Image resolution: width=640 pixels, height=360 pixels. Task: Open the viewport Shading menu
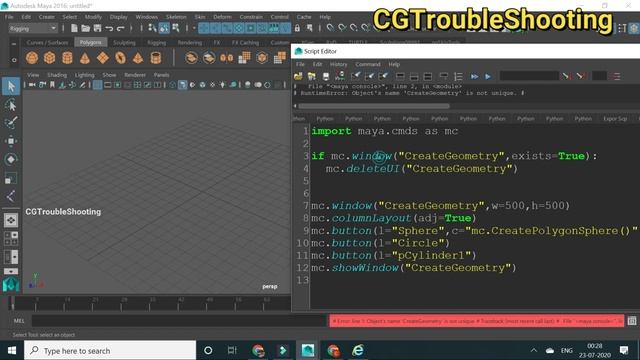coord(57,75)
